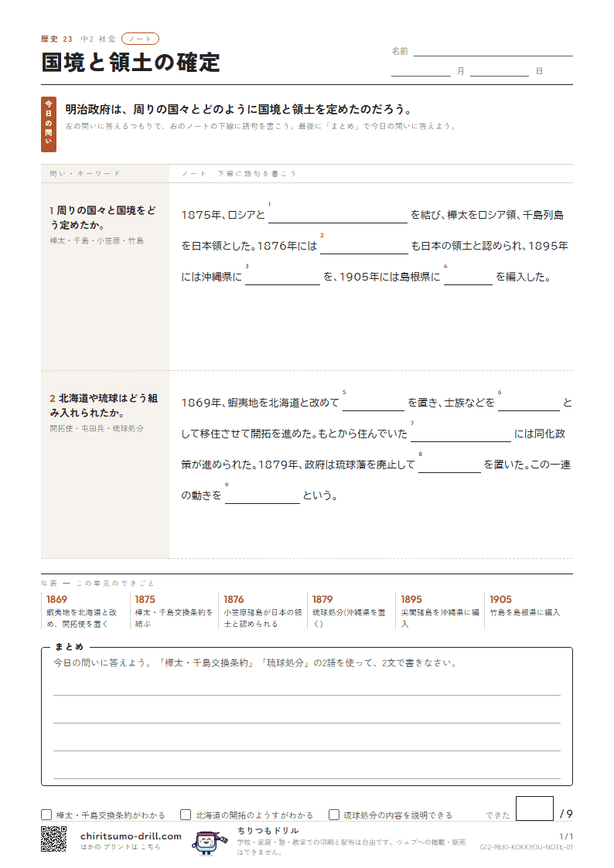Click the ちりつもドリル brand name
Screen dimensions: 614x868
(x=268, y=830)
